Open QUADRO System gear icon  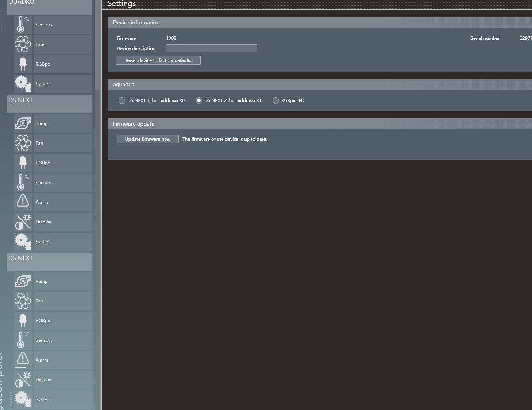23,84
